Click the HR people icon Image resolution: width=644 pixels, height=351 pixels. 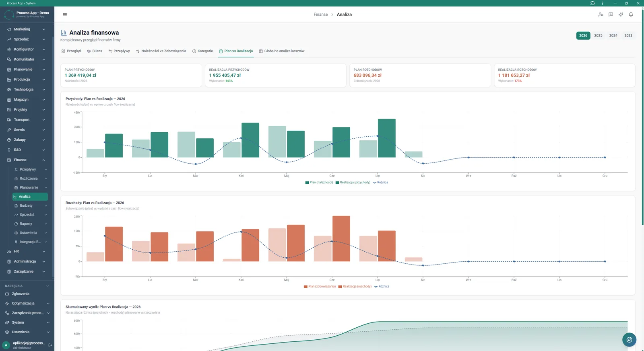(x=9, y=251)
